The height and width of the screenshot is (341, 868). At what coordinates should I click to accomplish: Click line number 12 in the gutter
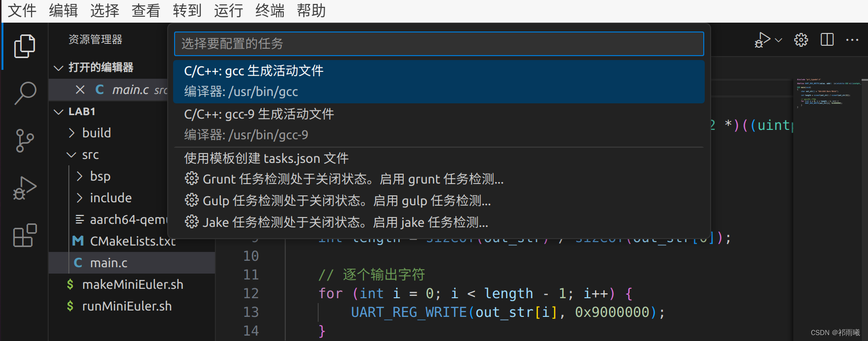pos(251,293)
